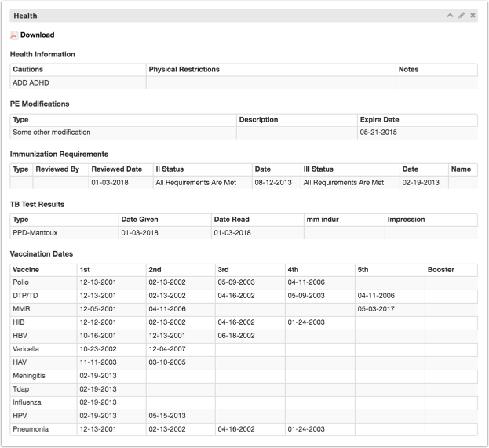This screenshot has height=448, width=489.
Task: Click the III Status date 02-19-2013
Action: (421, 183)
